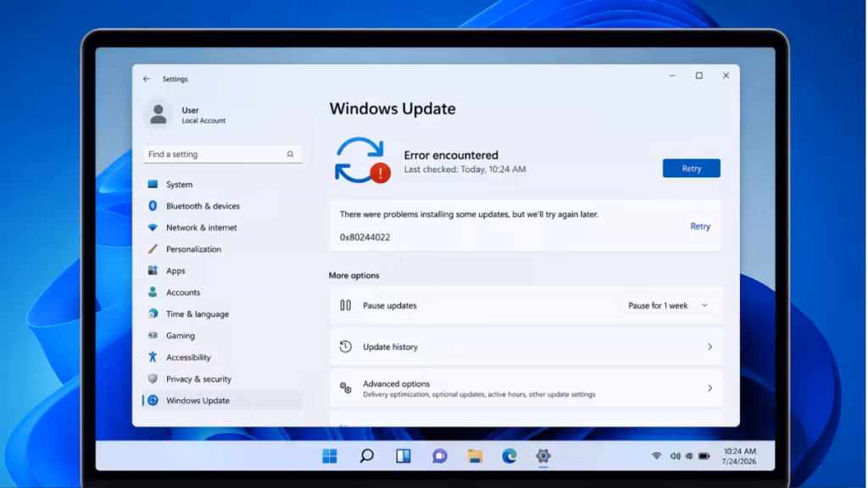Click the Privacy & security shield icon
This screenshot has width=868, height=488.
(x=153, y=379)
